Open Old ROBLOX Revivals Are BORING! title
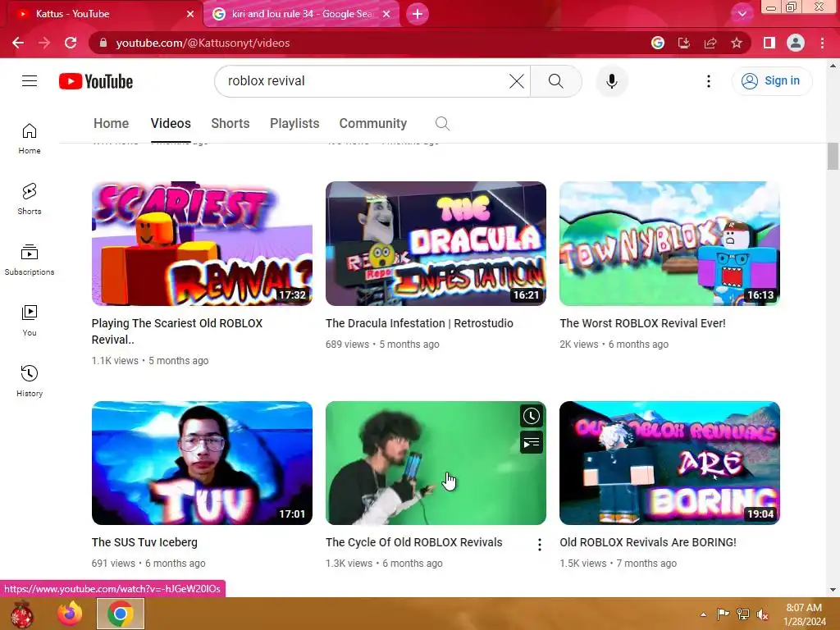This screenshot has height=630, width=840. click(648, 542)
